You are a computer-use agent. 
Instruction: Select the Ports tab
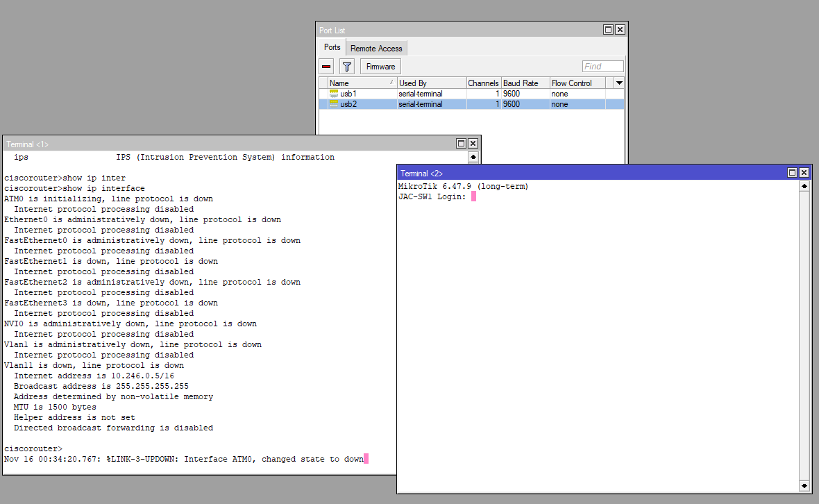332,48
